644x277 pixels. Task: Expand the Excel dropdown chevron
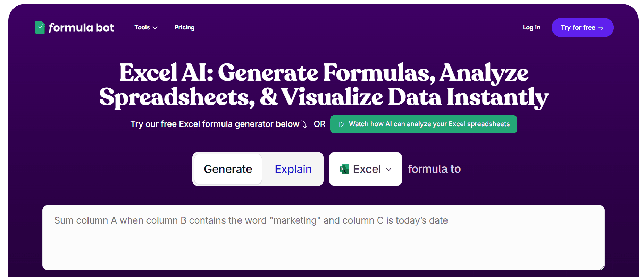point(389,169)
